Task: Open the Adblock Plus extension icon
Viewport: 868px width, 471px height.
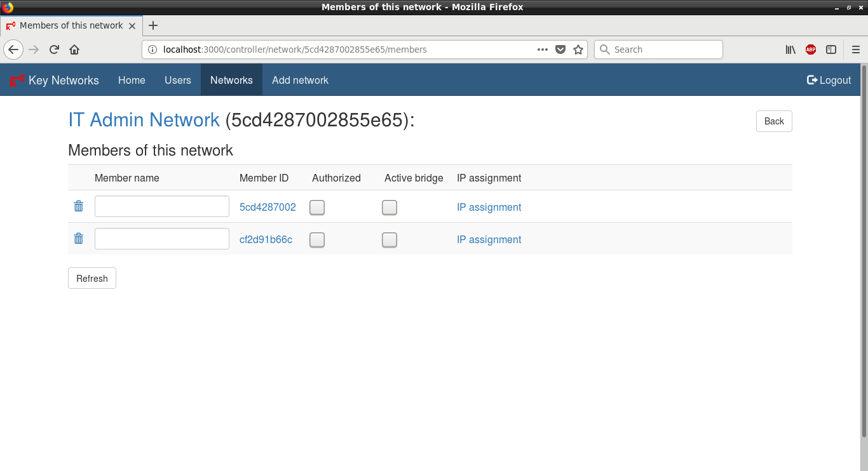Action: point(811,50)
